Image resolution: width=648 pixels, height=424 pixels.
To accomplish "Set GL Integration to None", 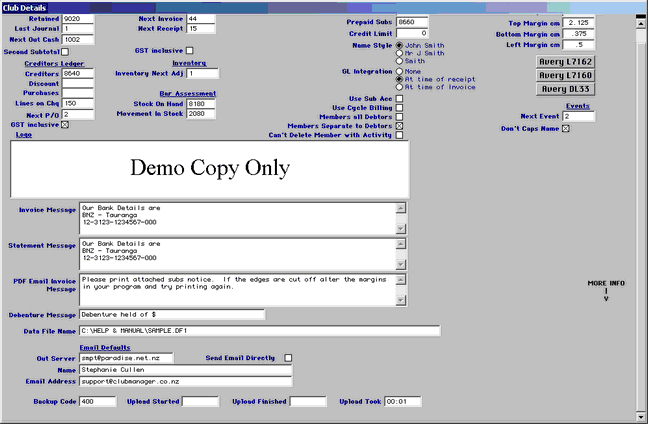I will coord(400,71).
